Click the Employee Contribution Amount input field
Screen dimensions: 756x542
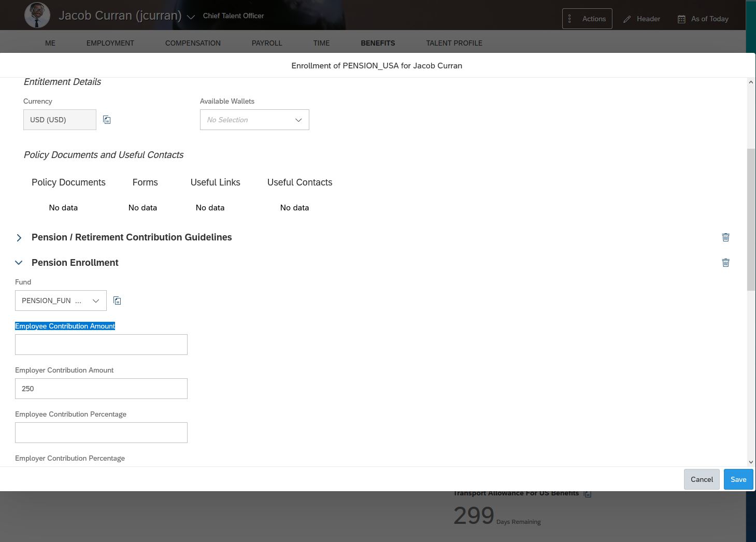101,345
